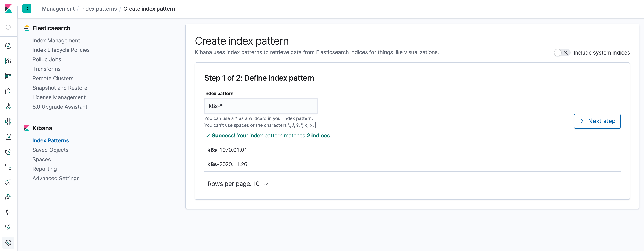Open the Canvas icon in sidebar

(8, 91)
